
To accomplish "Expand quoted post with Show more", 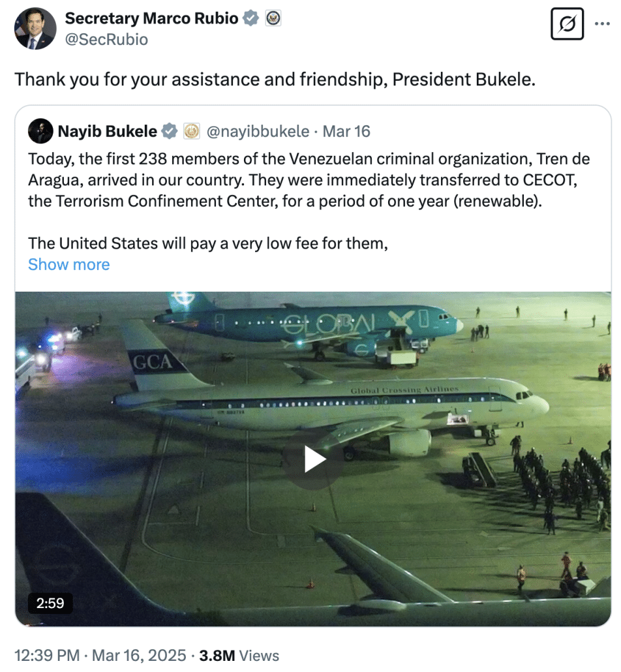I will coord(68,264).
